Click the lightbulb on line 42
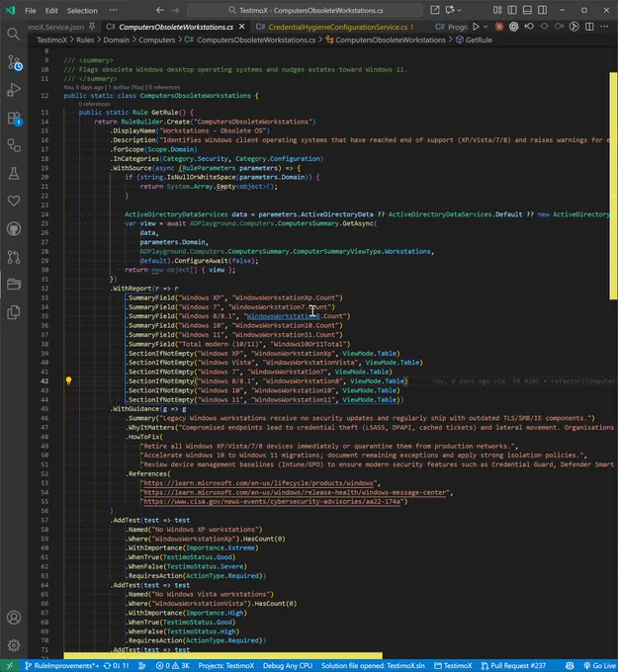 pyautogui.click(x=68, y=380)
